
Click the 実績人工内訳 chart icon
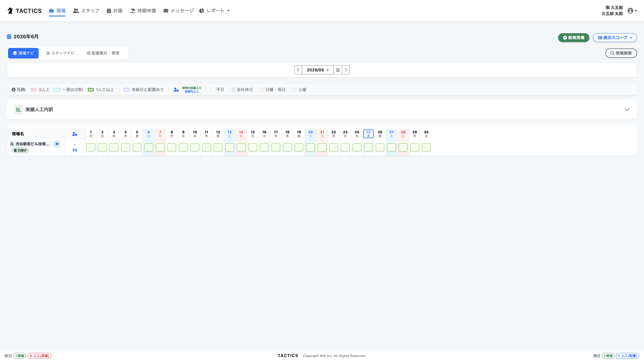click(x=19, y=109)
